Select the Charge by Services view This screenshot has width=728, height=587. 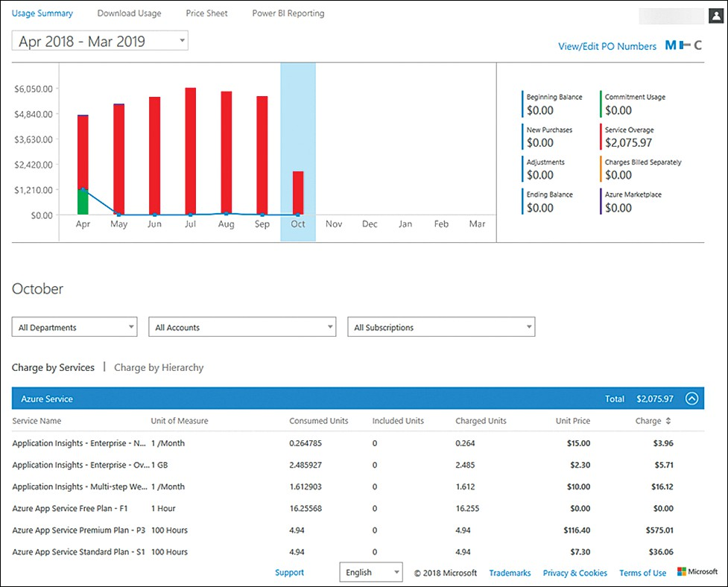tap(53, 367)
